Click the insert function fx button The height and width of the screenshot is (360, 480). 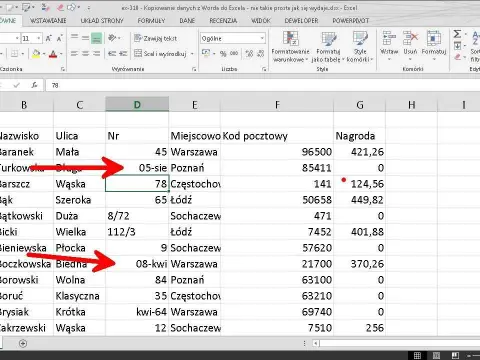pyautogui.click(x=34, y=85)
